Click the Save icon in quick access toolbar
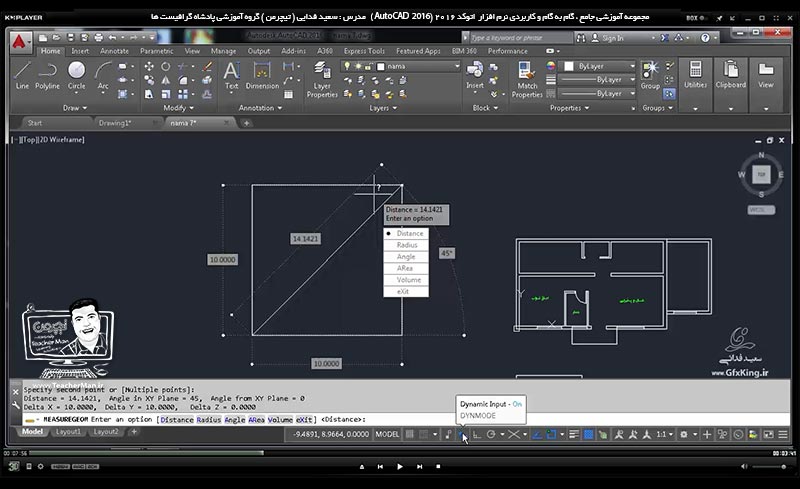 click(71, 38)
